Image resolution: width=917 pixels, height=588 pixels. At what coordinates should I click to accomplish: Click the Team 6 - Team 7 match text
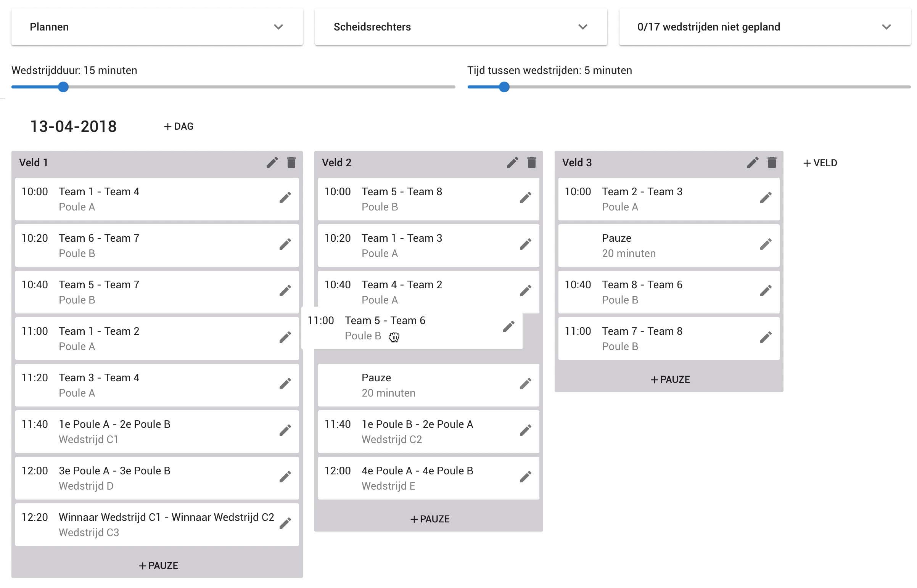(x=99, y=238)
